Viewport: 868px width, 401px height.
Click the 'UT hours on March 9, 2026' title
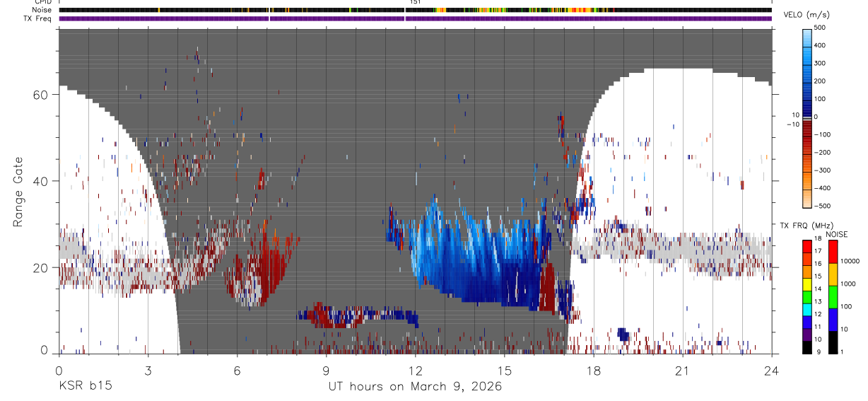(415, 387)
